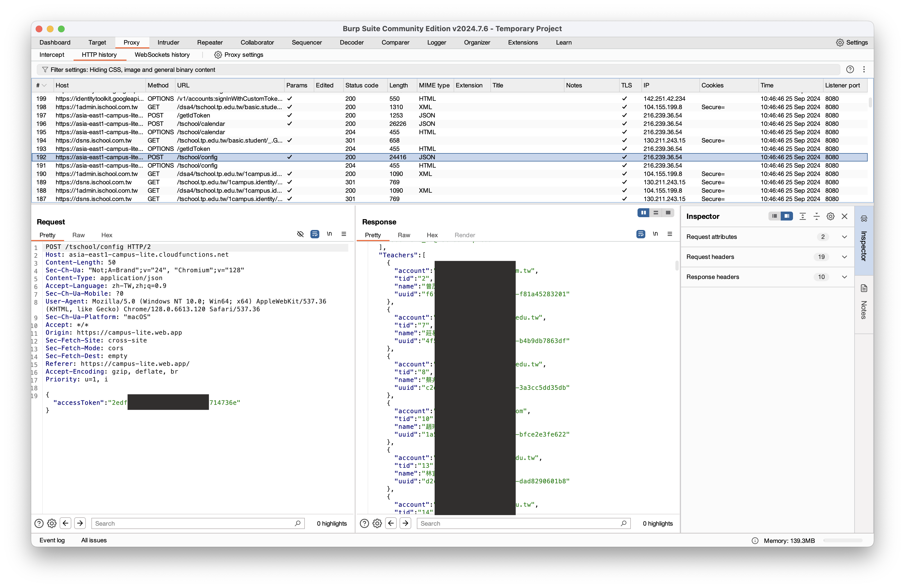The image size is (905, 588).
Task: Sort the table by Method column
Action: point(160,85)
